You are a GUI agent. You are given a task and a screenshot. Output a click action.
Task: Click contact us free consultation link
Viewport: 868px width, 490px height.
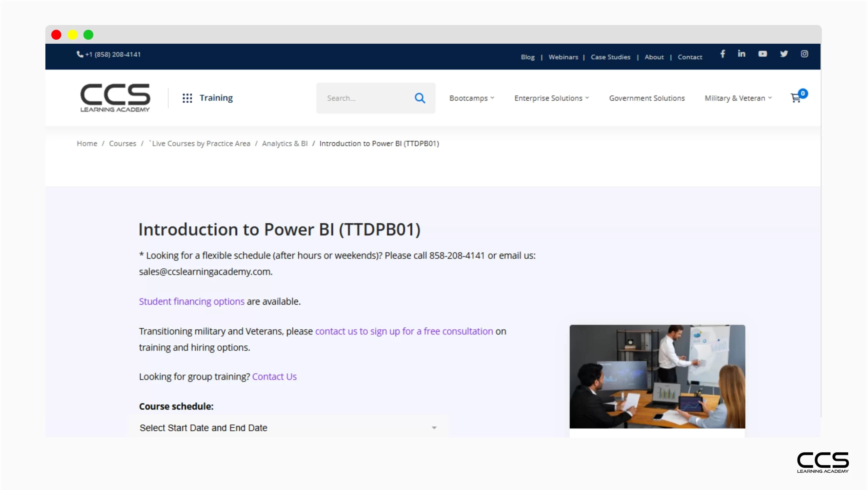click(404, 331)
